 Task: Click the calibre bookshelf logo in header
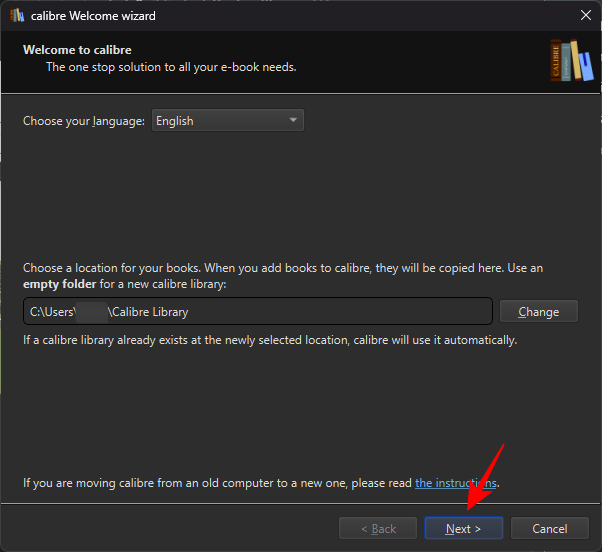(568, 60)
